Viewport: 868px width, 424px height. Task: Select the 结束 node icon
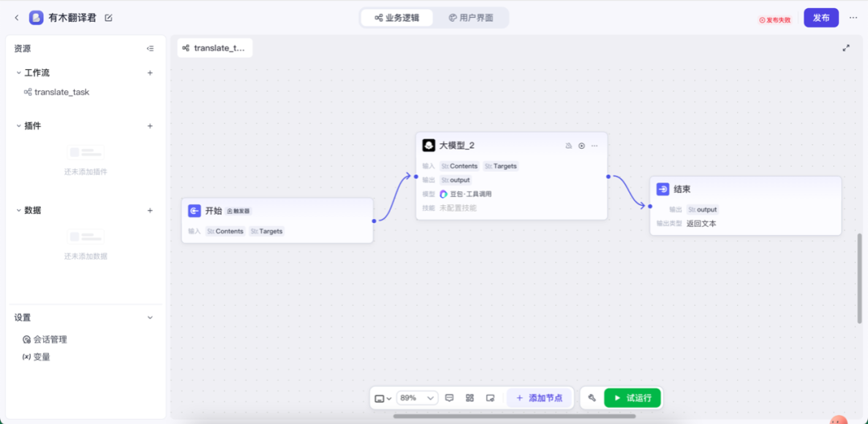pos(662,190)
